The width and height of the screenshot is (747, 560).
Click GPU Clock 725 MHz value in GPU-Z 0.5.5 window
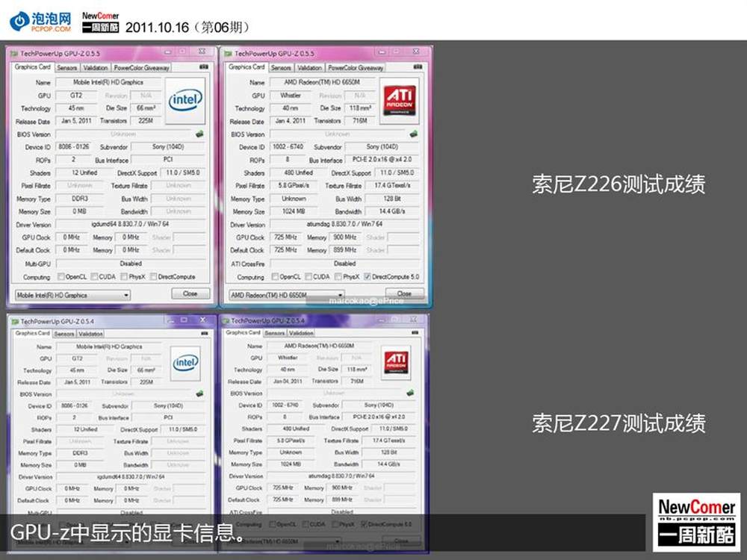click(285, 237)
